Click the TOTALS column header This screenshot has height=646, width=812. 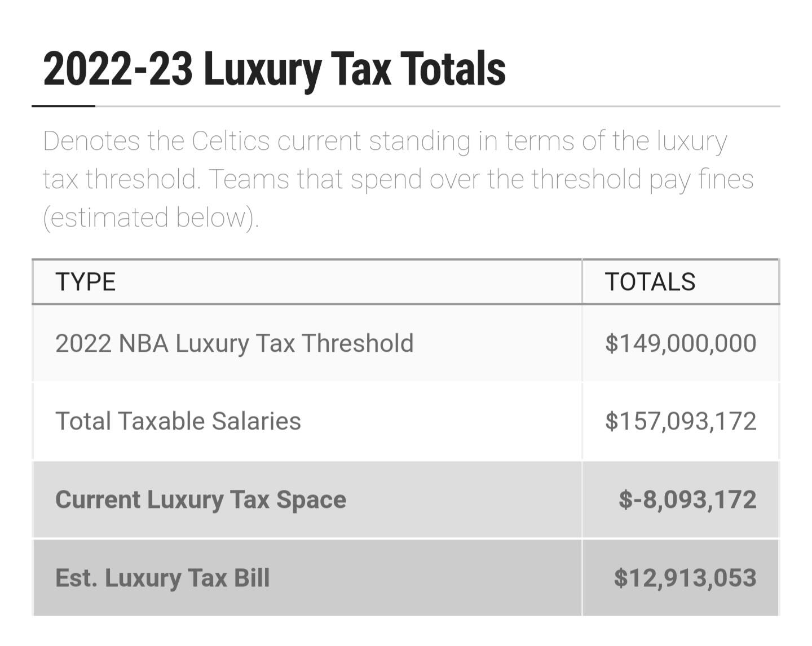650,282
